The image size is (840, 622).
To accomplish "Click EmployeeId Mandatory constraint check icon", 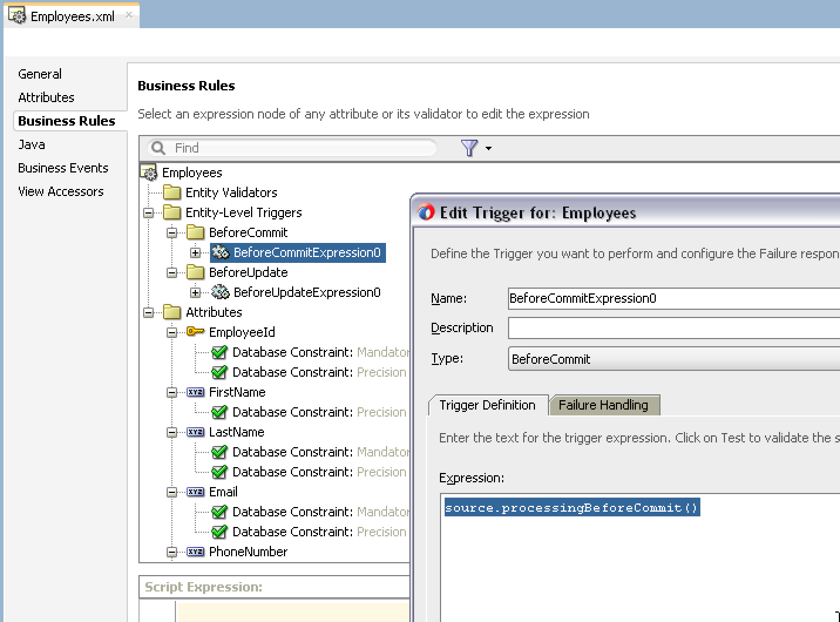I will click(219, 352).
